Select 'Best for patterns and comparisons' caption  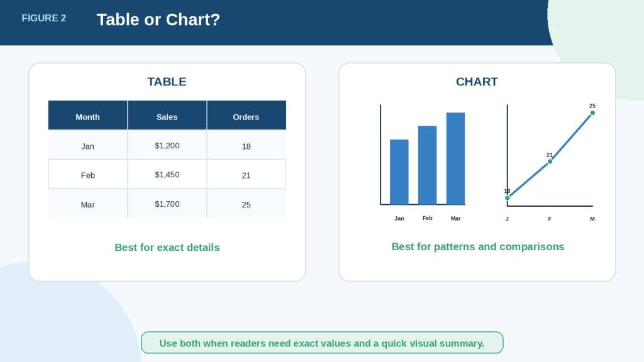(x=478, y=246)
